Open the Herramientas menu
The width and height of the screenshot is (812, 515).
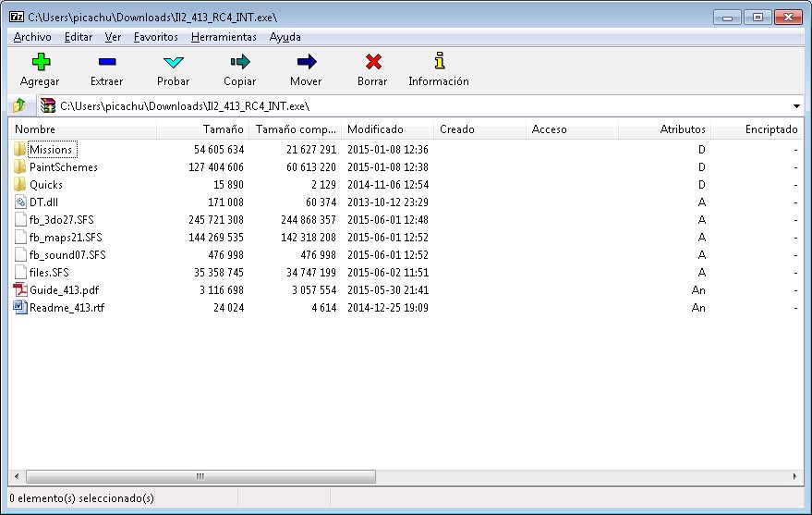tap(224, 37)
